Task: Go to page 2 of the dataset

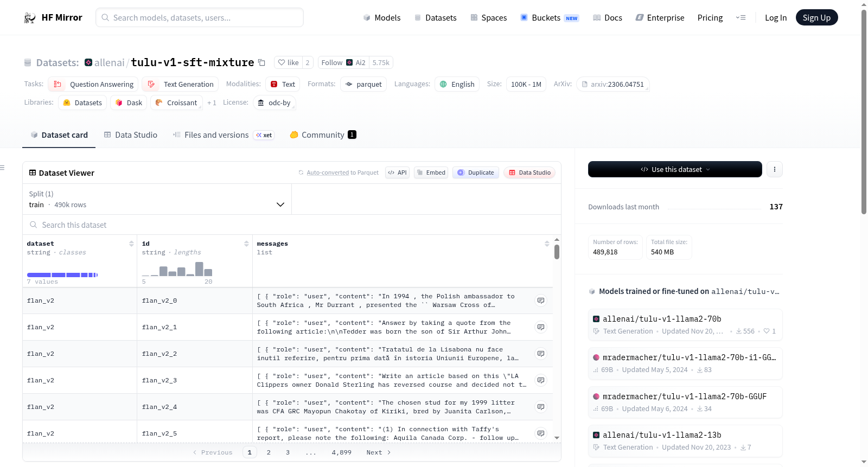Action: click(x=269, y=452)
